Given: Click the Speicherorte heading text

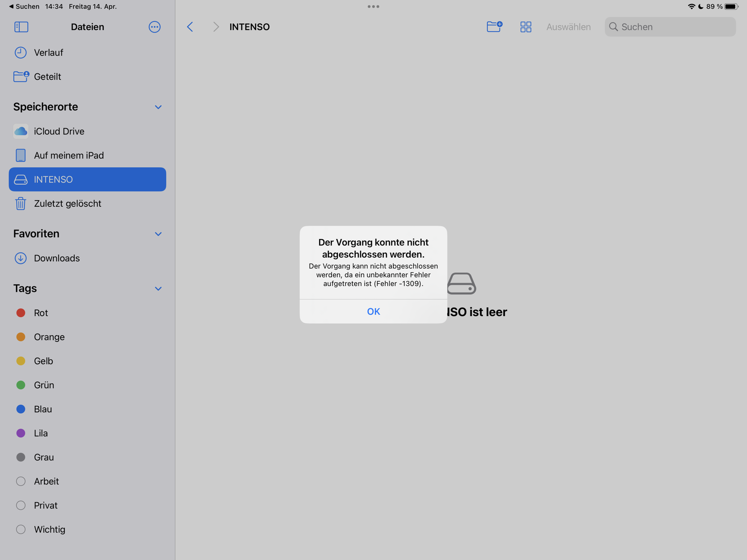Looking at the screenshot, I should point(46,107).
